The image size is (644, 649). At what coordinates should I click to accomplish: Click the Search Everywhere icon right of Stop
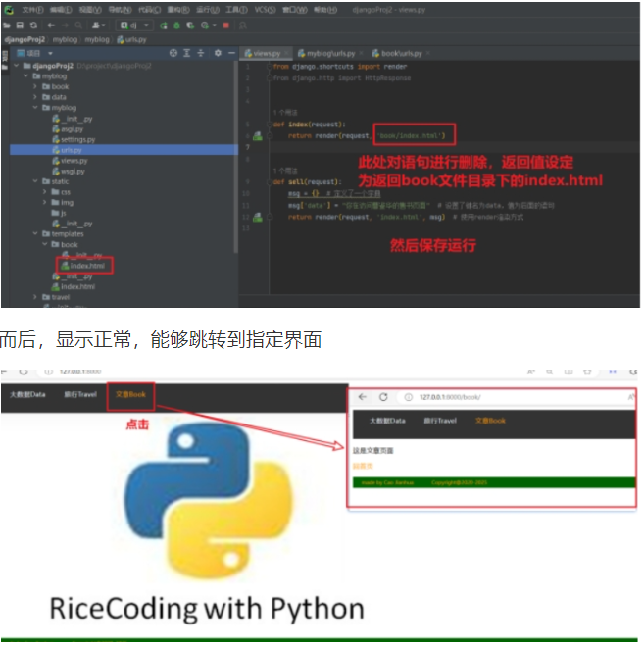pyautogui.click(x=243, y=25)
